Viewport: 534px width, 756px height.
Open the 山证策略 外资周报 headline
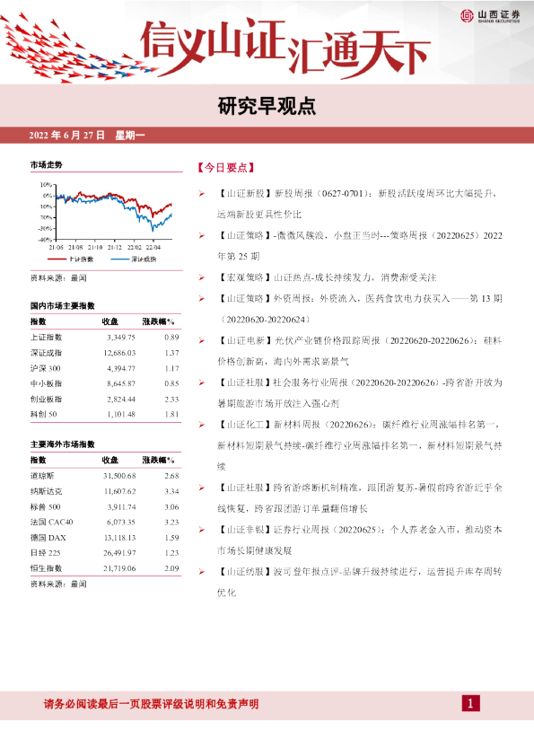[360, 309]
